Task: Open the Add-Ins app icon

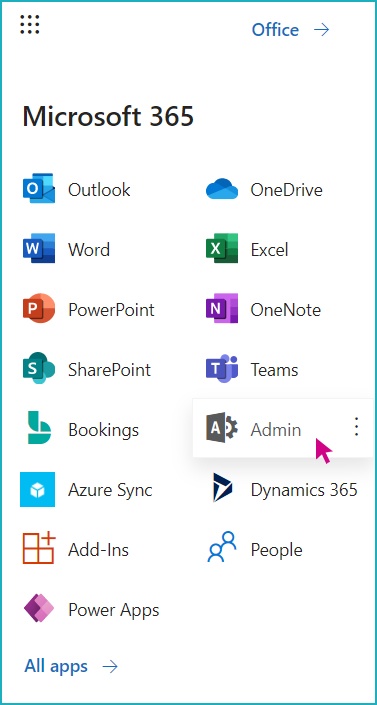Action: tap(39, 549)
